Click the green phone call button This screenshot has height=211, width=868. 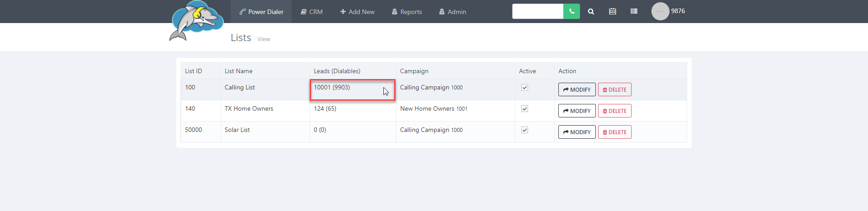(571, 11)
